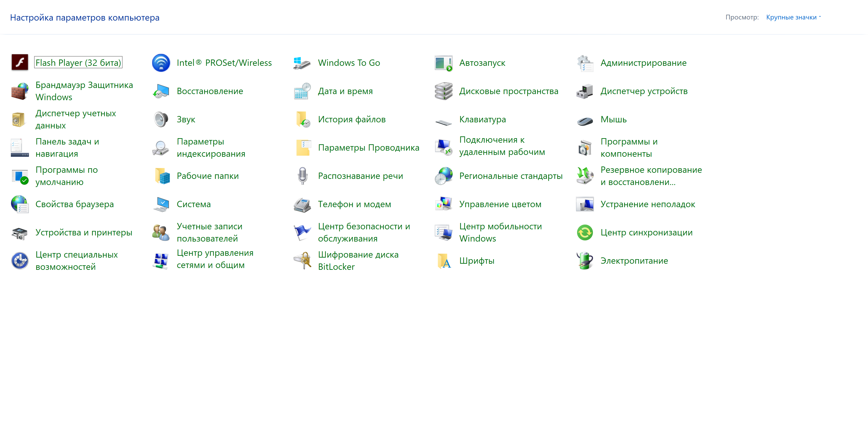
Task: Open the Дата и время calendar icon
Action: (302, 91)
